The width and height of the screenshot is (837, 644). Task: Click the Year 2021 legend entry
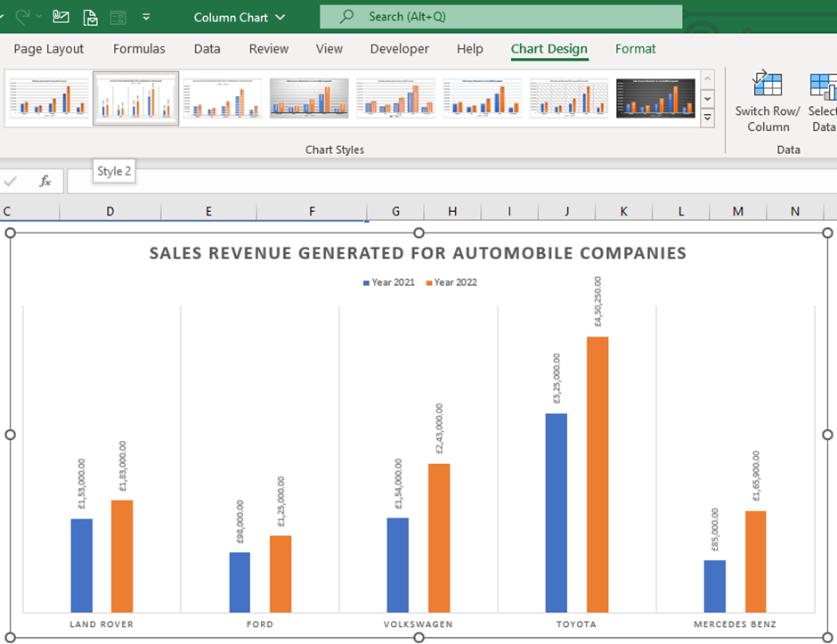(388, 282)
